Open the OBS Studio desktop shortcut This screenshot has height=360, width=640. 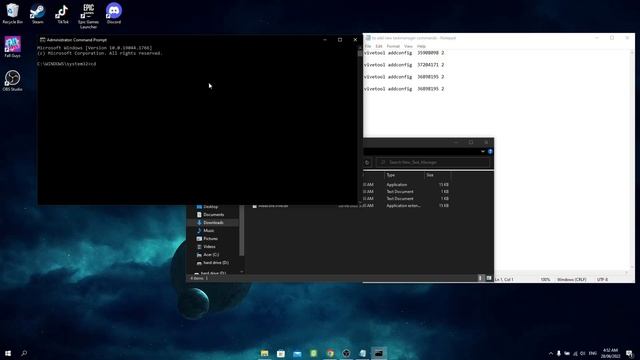pyautogui.click(x=12, y=80)
